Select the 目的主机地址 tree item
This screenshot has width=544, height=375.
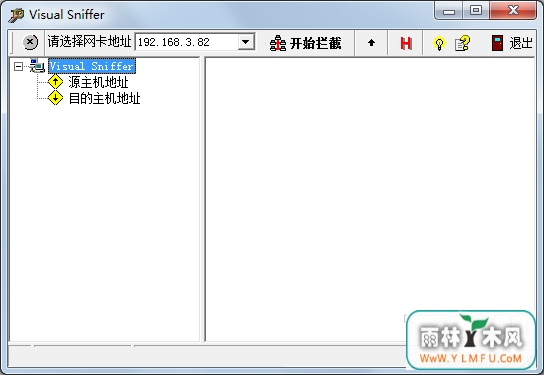pos(104,98)
